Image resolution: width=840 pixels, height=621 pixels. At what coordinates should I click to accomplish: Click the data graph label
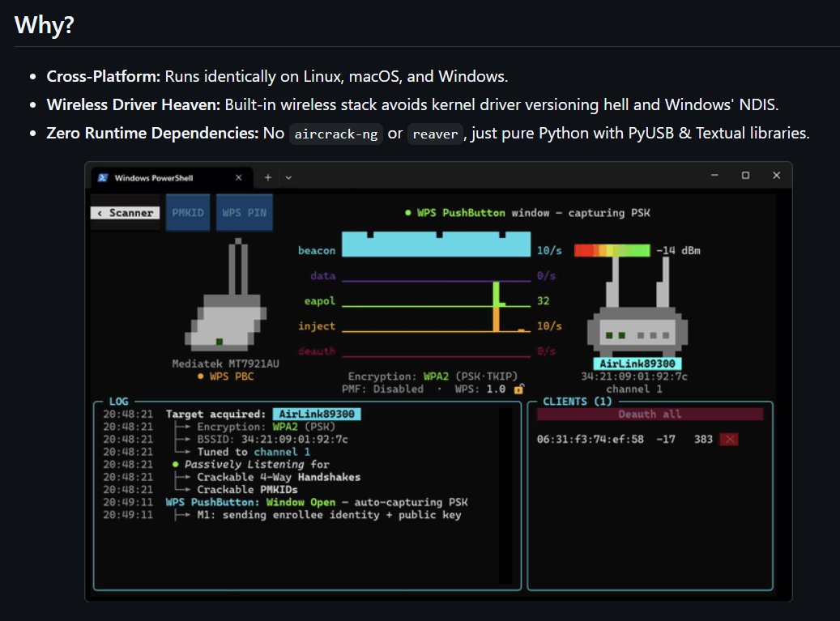323,276
